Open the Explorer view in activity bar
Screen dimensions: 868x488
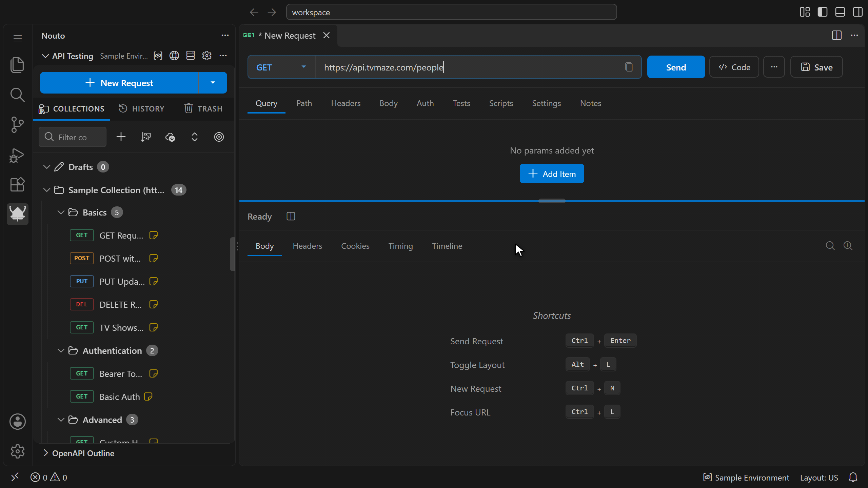tap(17, 64)
